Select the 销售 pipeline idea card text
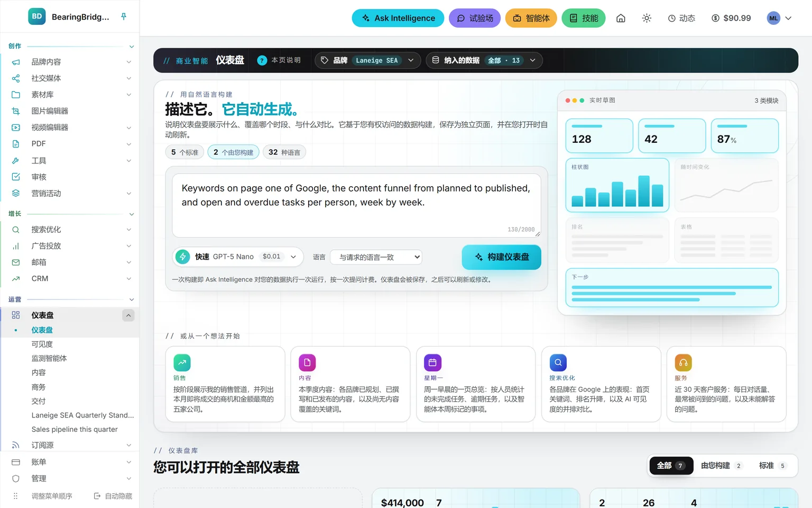812x508 pixels. 224,399
